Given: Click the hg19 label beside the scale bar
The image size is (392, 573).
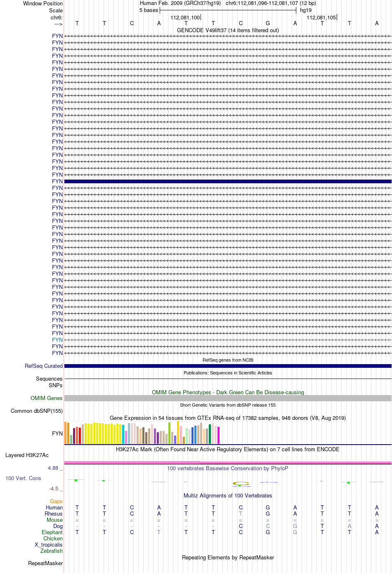Looking at the screenshot, I should pos(306,10).
